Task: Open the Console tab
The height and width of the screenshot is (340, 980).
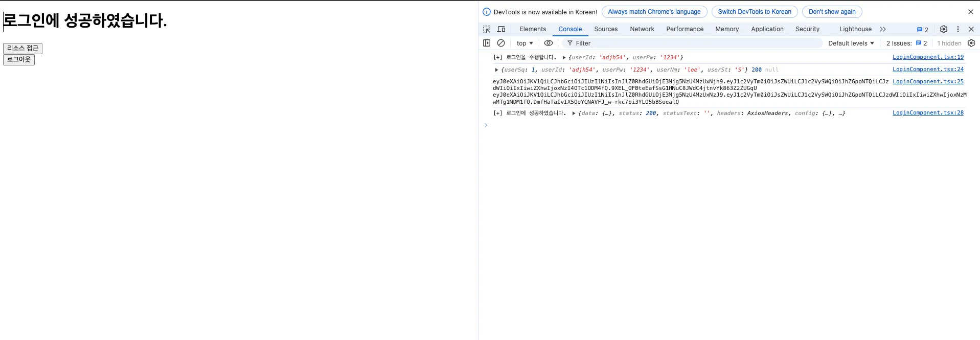Action: pos(570,29)
